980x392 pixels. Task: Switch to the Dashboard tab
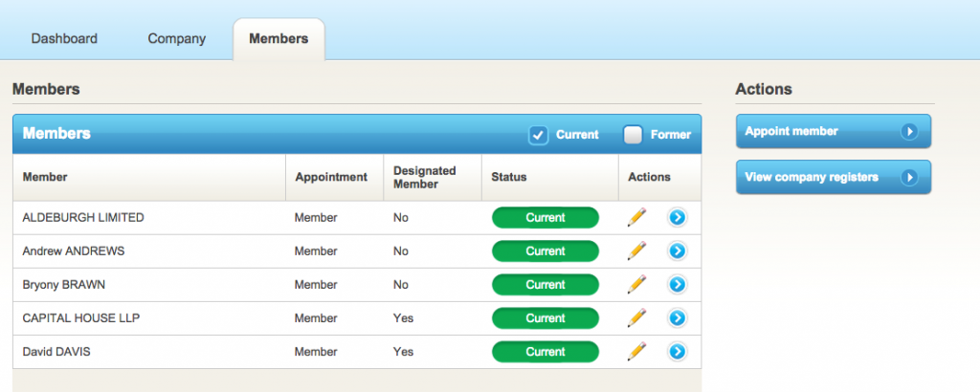coord(64,39)
